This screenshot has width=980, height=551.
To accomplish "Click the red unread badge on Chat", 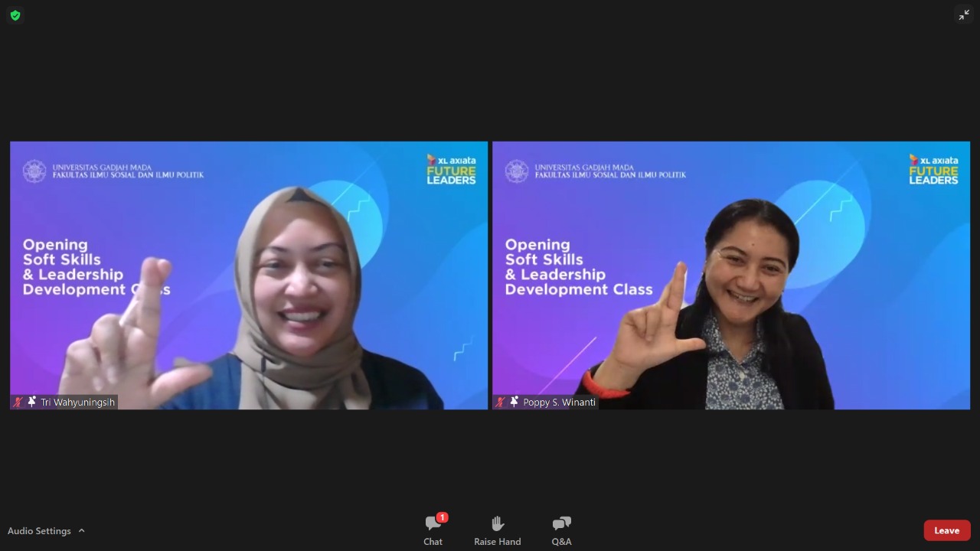I will tap(442, 517).
